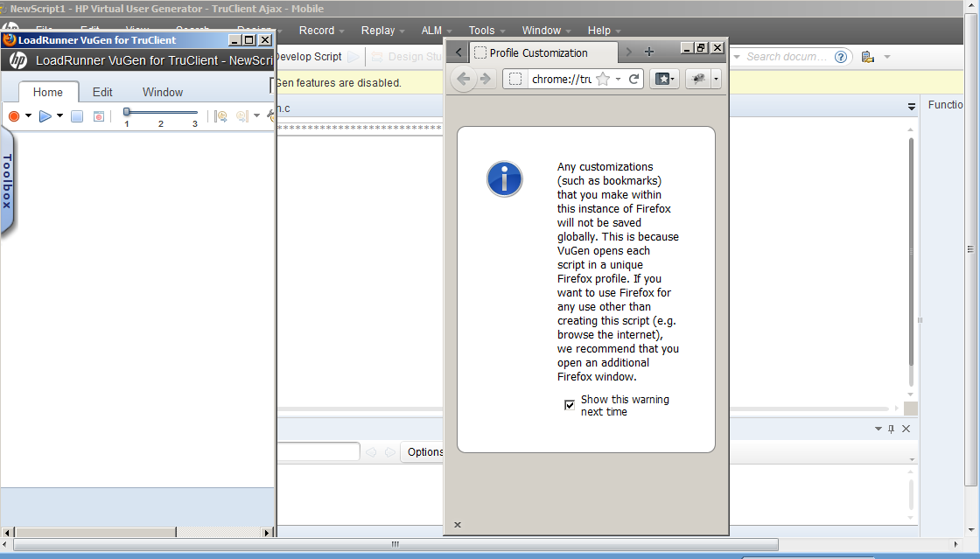Click the first step-timing clock icon
Viewport: 980px width, 559px height.
(220, 116)
